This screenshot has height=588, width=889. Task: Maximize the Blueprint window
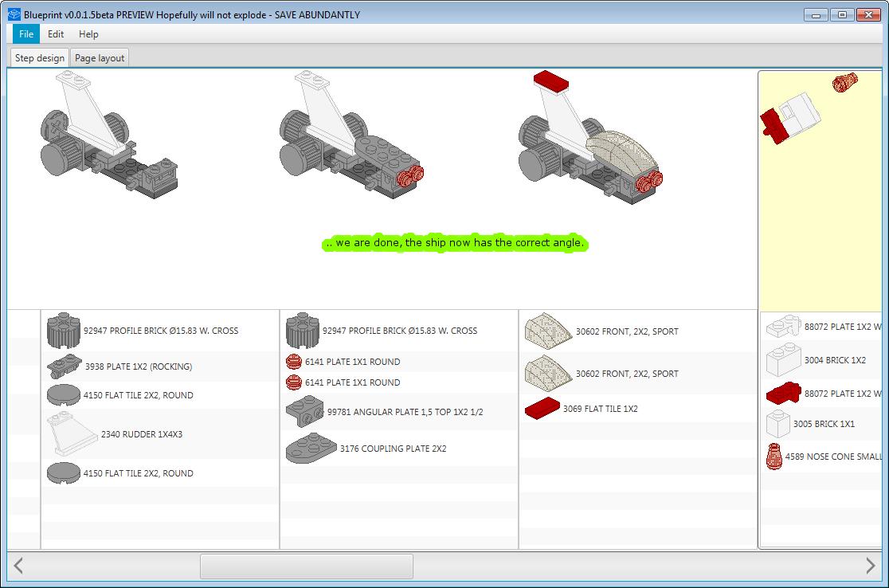[843, 15]
